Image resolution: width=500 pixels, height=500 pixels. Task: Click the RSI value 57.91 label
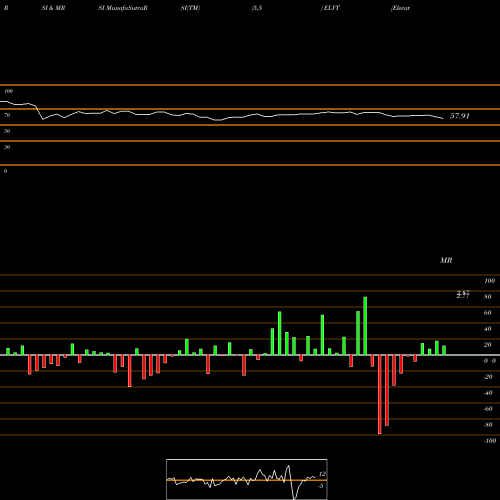pos(460,116)
